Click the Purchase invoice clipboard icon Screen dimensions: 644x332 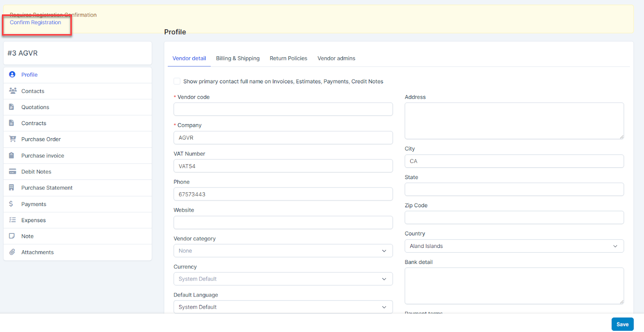pyautogui.click(x=12, y=156)
